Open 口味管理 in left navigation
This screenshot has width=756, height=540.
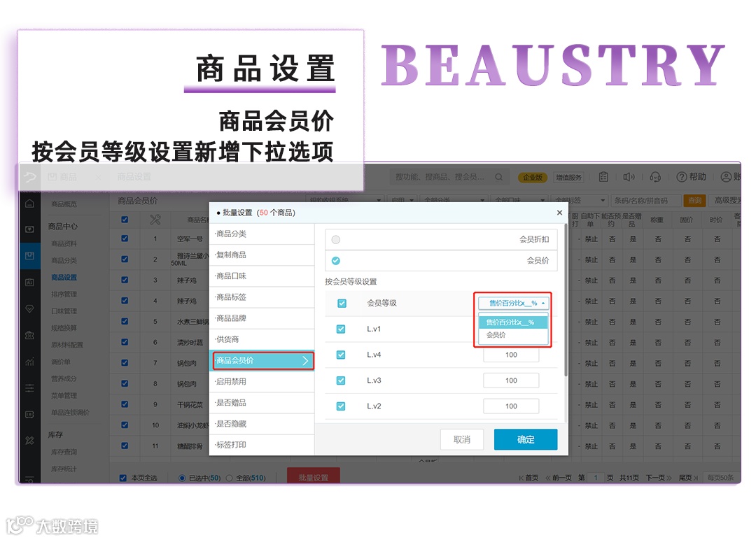64,311
